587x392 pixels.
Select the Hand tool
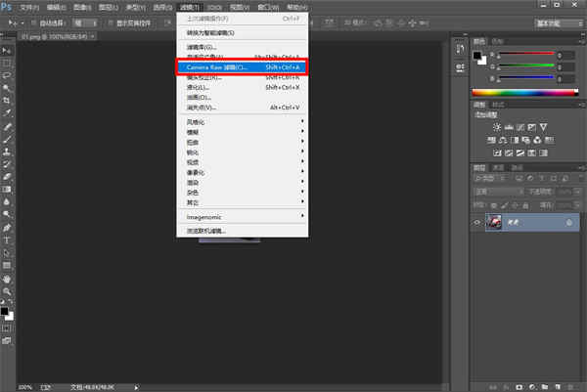click(x=8, y=279)
